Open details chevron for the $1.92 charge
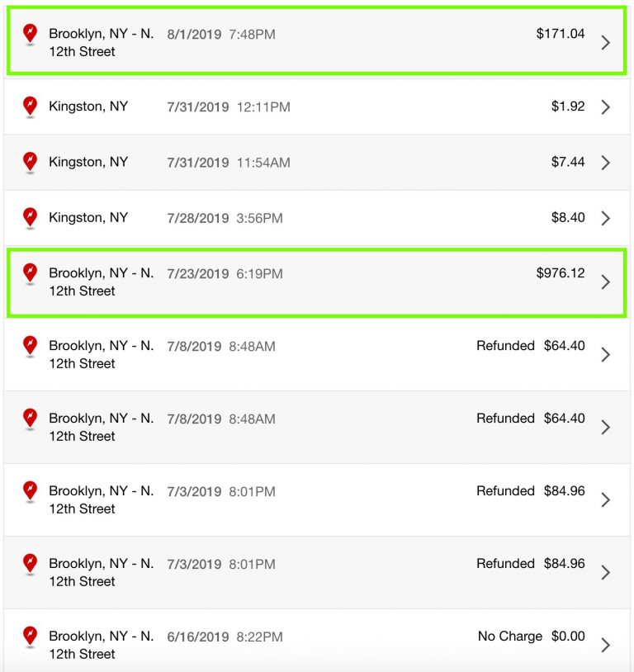 605,106
